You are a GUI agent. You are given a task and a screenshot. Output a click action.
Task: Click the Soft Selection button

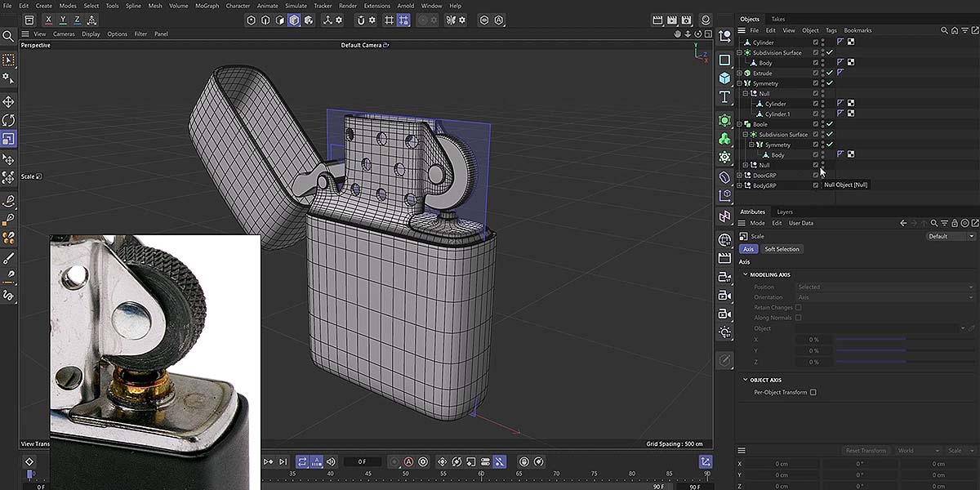pos(782,249)
